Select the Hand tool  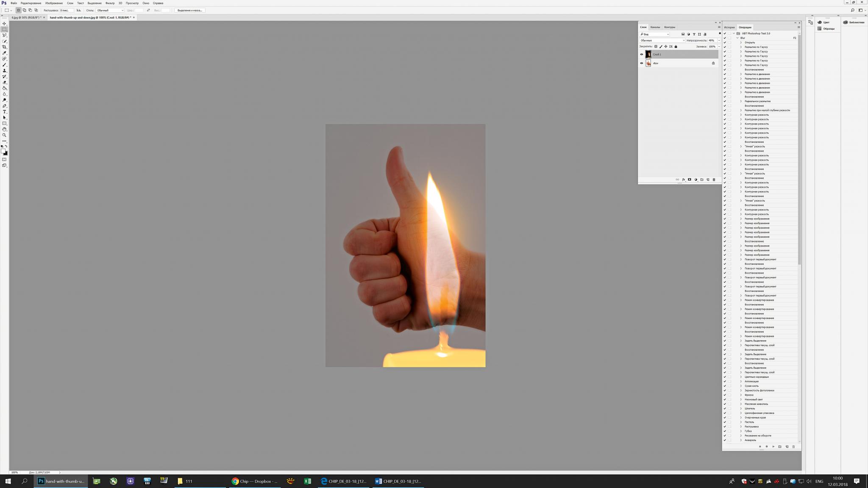4,129
